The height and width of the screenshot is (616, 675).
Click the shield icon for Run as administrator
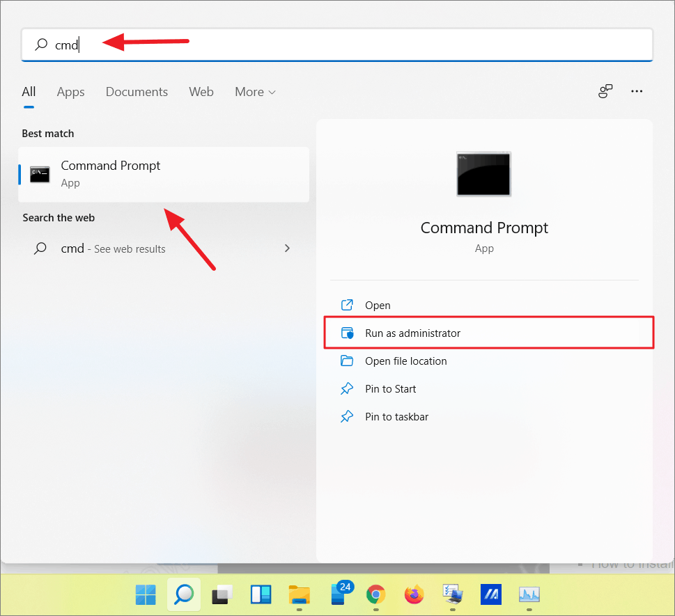[x=347, y=333]
